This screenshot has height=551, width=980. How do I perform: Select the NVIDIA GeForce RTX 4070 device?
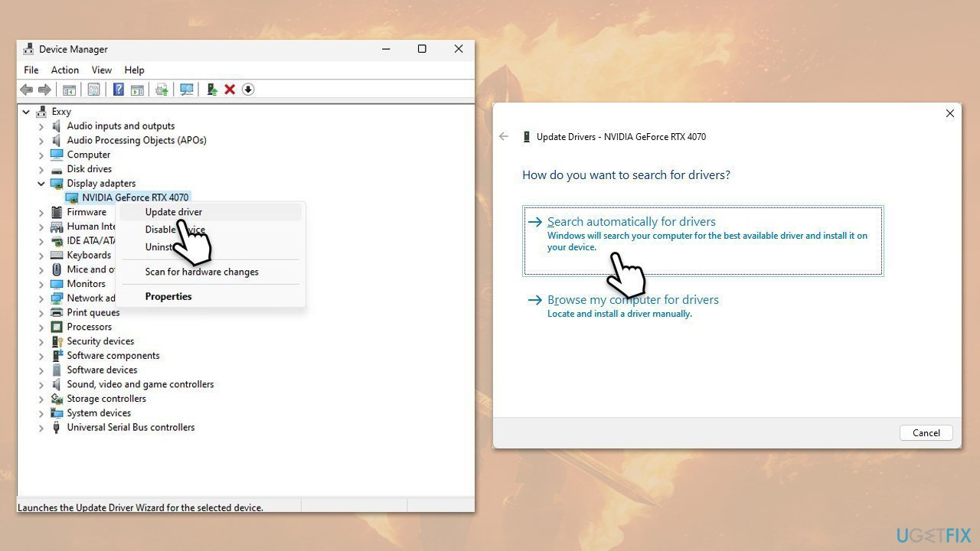tap(135, 197)
